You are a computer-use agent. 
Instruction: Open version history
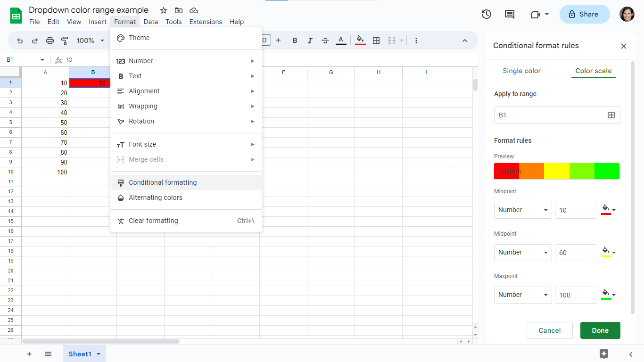pyautogui.click(x=486, y=14)
